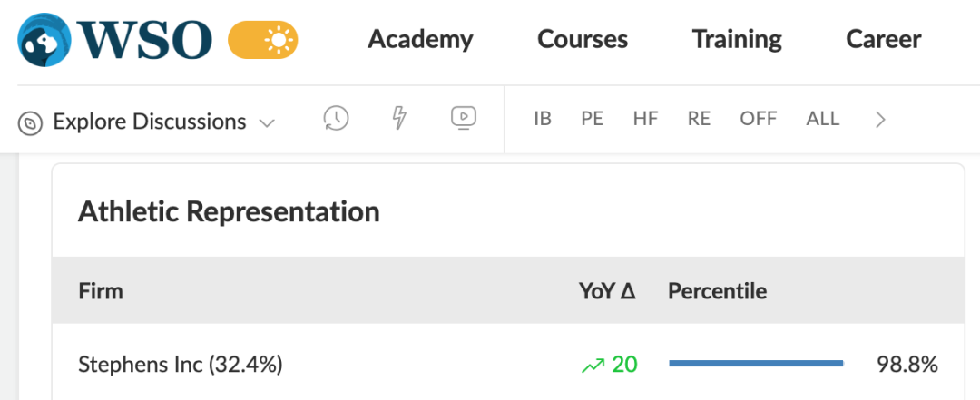
Task: Select the OFF forum filter
Action: point(758,118)
